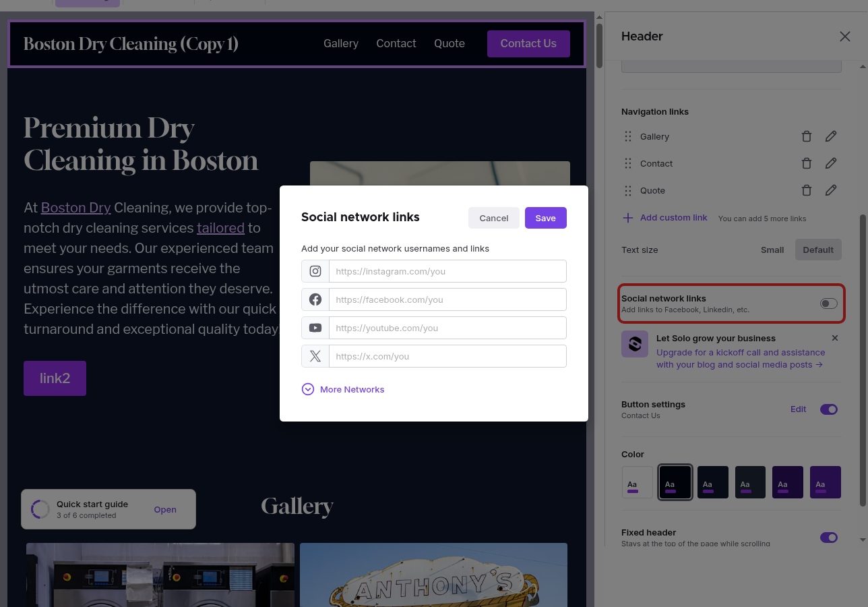The image size is (868, 607).
Task: Expand More Networks in the dialog
Action: 343,389
